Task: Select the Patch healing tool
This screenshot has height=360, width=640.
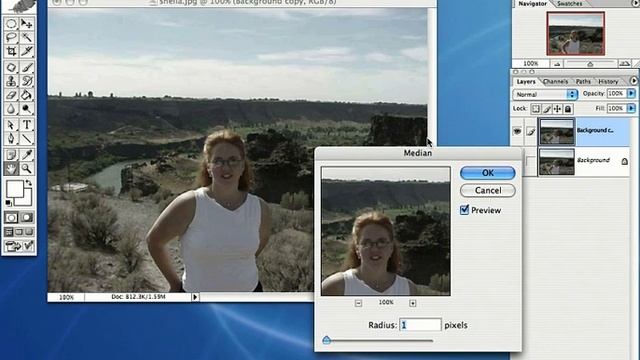Action: tap(11, 67)
